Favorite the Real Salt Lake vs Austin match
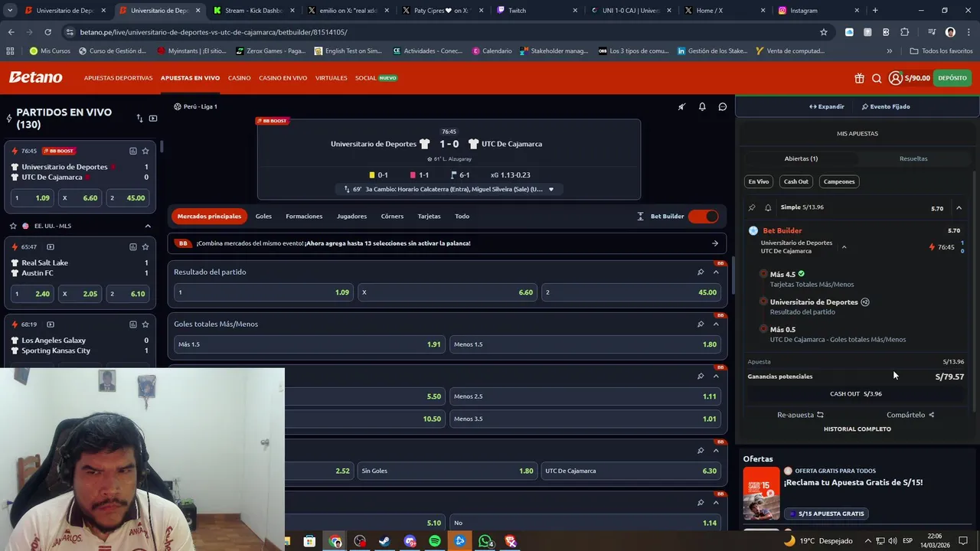The width and height of the screenshot is (980, 551). pyautogui.click(x=145, y=247)
